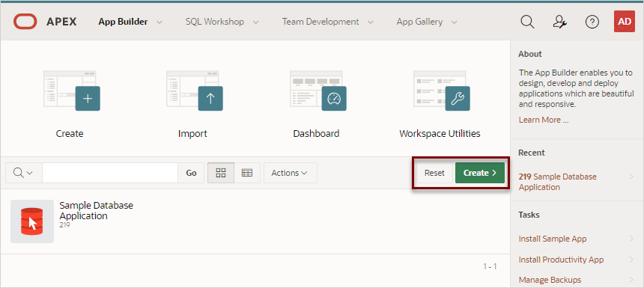
Task: Click the Learn More link
Action: [x=544, y=120]
